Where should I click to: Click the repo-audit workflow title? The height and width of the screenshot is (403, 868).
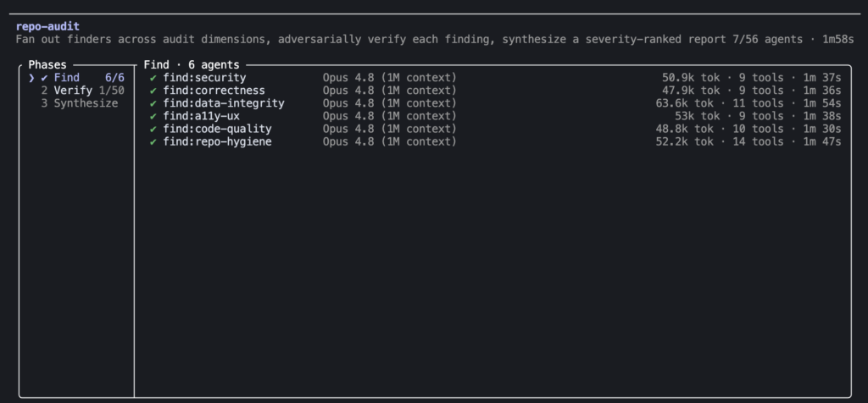point(47,26)
